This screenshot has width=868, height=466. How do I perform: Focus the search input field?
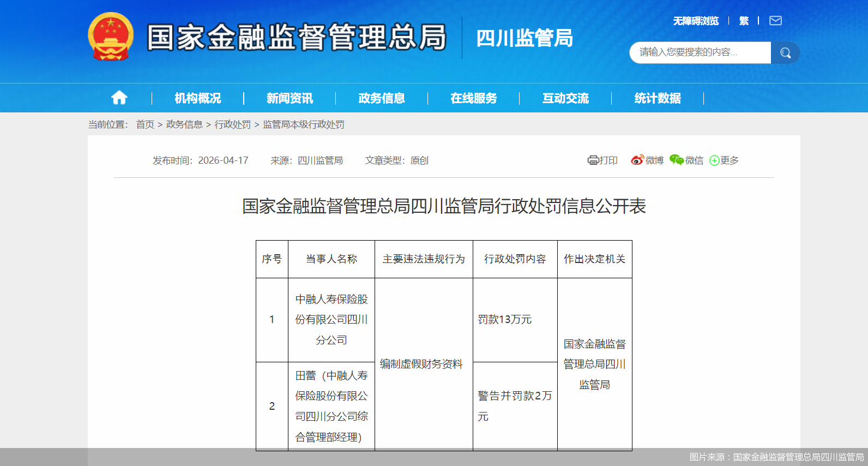[x=700, y=52]
